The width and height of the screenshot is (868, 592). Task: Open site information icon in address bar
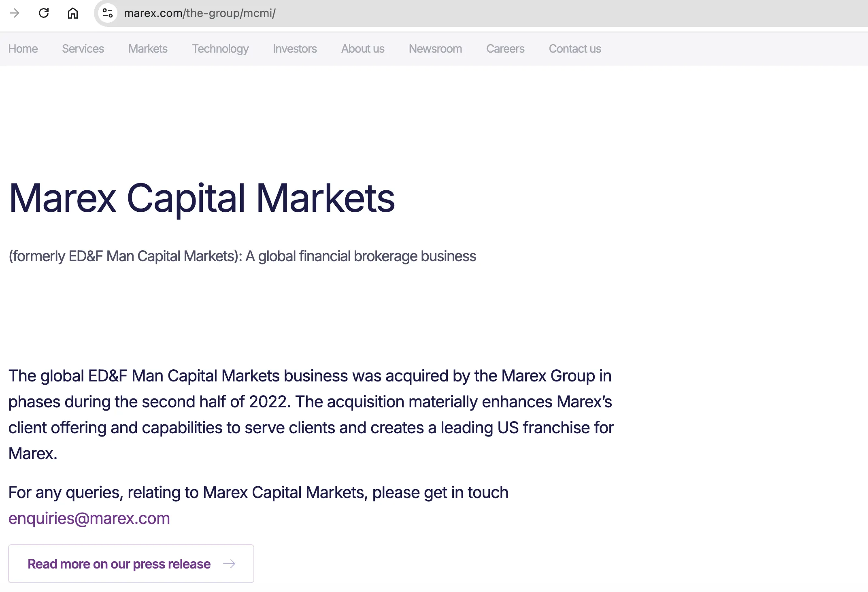[108, 13]
